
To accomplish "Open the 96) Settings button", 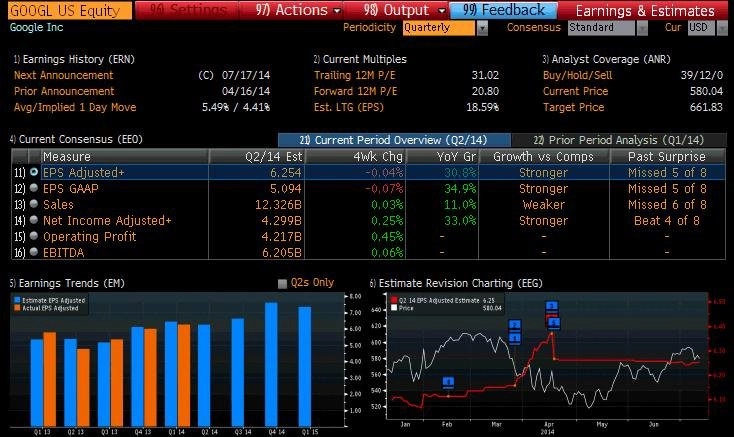I will coord(187,10).
